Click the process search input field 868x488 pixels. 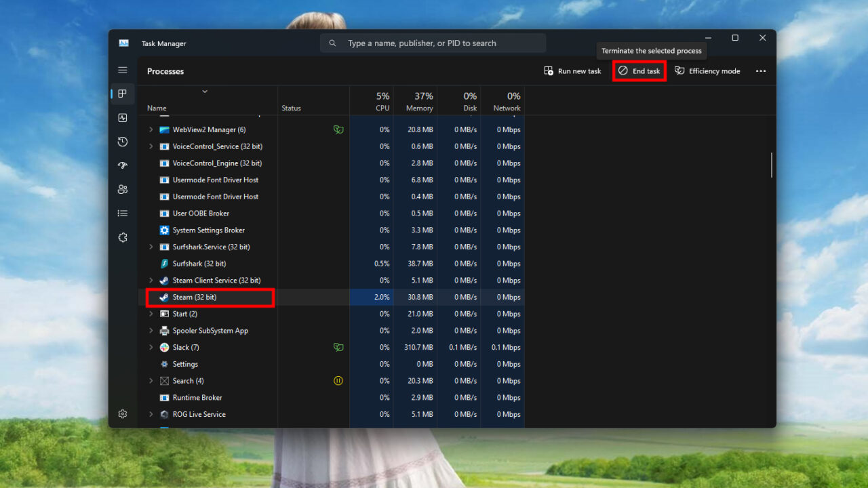point(433,43)
